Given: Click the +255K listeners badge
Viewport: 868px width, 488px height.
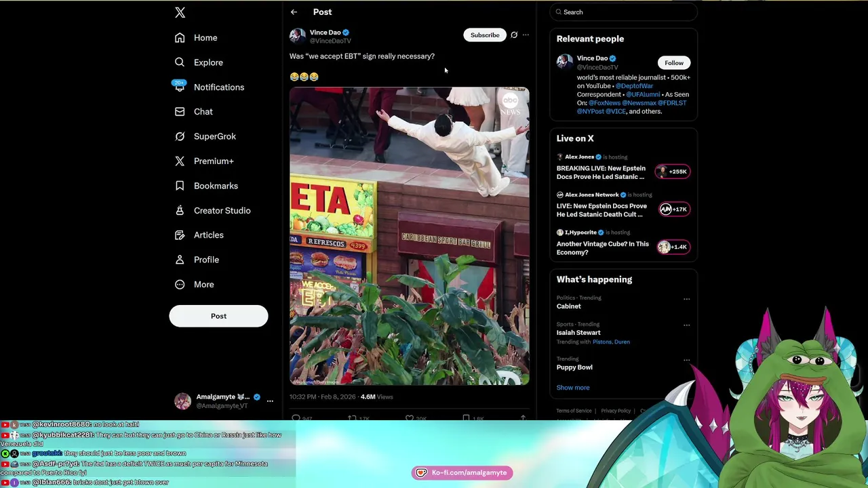Looking at the screenshot, I should (x=672, y=171).
